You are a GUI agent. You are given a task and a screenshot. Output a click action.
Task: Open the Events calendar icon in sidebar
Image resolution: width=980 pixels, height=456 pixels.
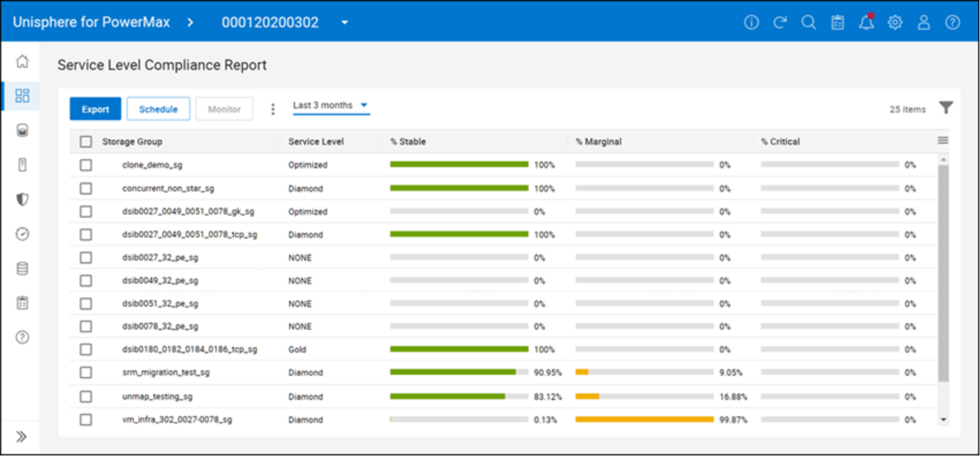pos(22,303)
